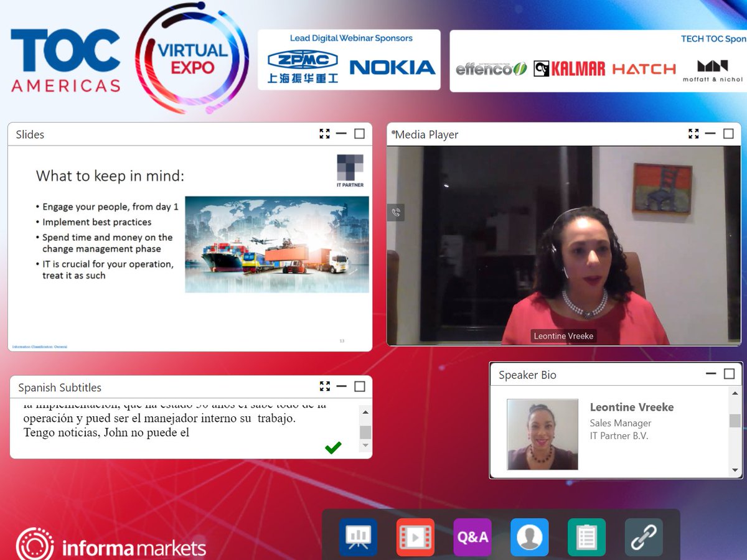Viewport: 747px width, 560px height.
Task: Click the green checkmark in Spanish Subtitles panel
Action: [x=334, y=447]
